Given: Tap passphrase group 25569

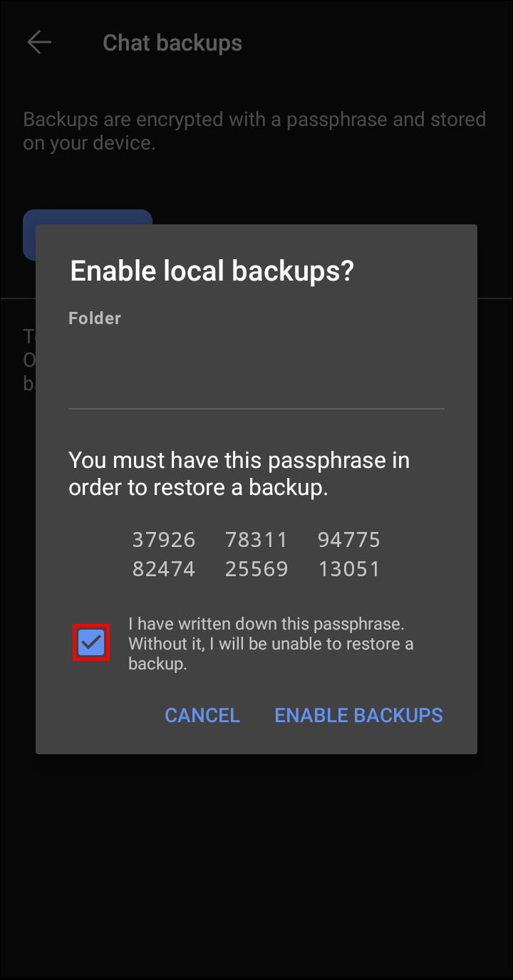Looking at the screenshot, I should [x=256, y=569].
